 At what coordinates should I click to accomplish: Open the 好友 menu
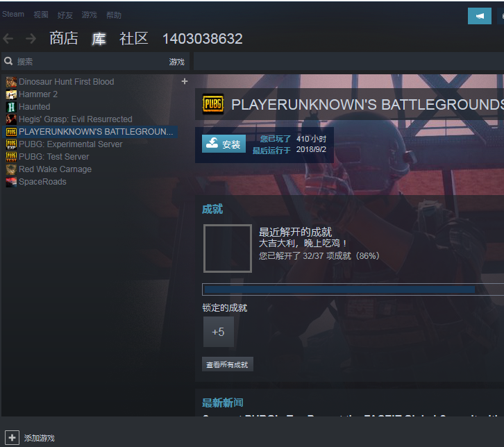[x=65, y=15]
